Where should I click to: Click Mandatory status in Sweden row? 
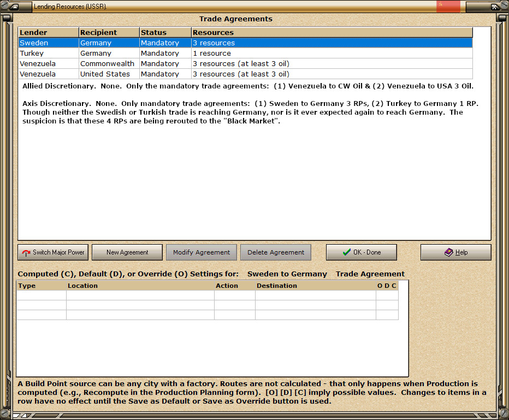[x=165, y=43]
